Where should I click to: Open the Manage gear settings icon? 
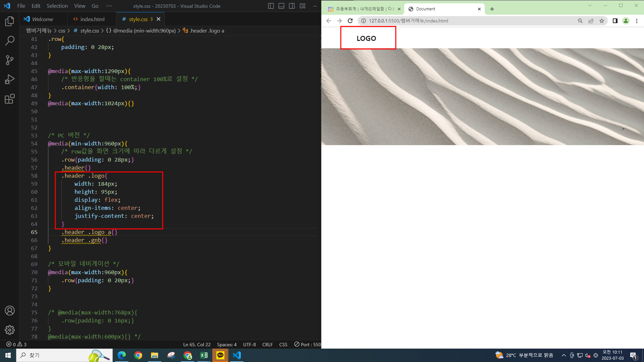coord(10,330)
